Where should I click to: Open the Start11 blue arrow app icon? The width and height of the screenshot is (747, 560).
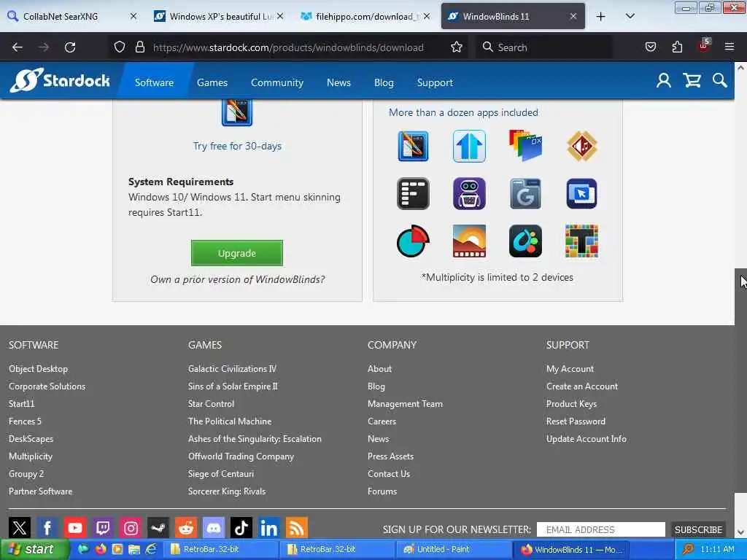pyautogui.click(x=469, y=146)
